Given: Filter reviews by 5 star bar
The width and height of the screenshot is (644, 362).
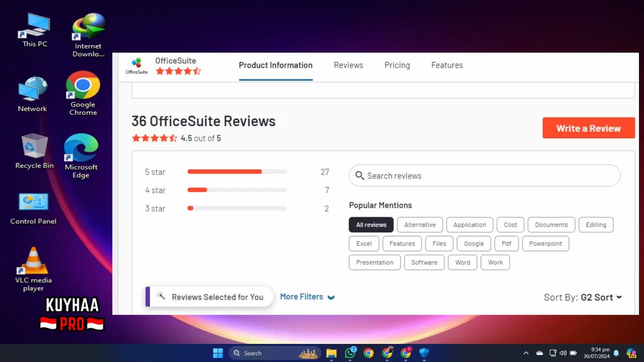Looking at the screenshot, I should coord(237,172).
